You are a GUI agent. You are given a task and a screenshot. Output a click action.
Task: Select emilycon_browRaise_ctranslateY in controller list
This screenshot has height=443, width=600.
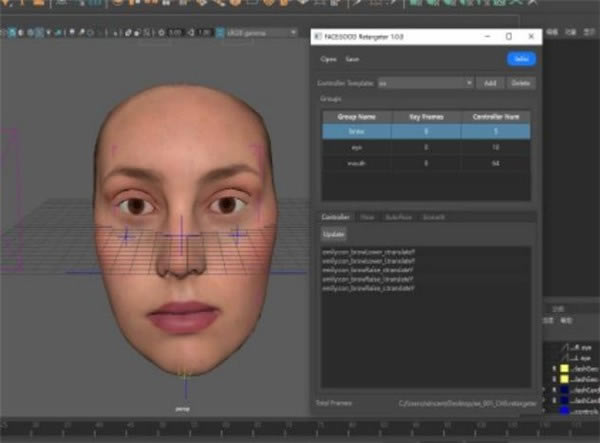click(x=368, y=288)
